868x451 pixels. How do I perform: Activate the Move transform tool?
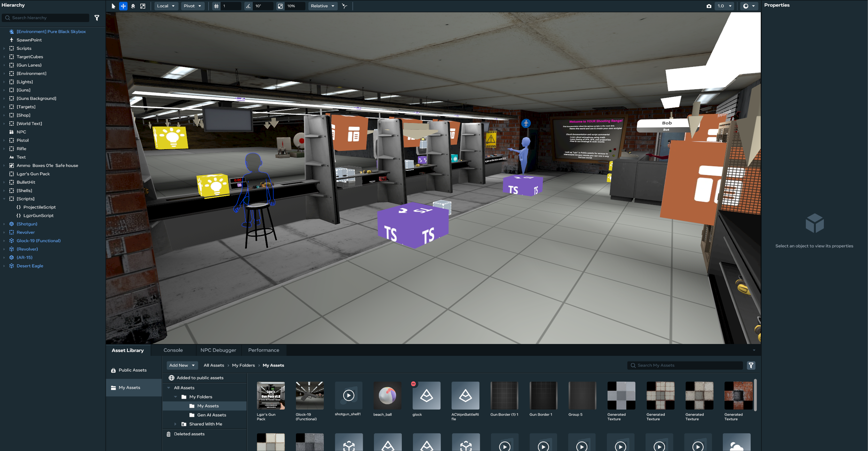click(x=123, y=6)
